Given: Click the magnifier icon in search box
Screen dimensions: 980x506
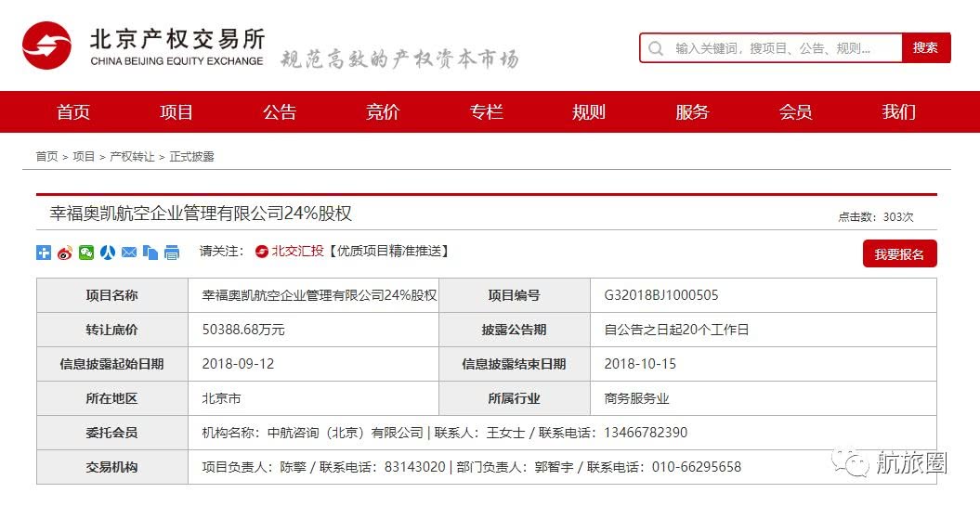Looking at the screenshot, I should point(656,48).
